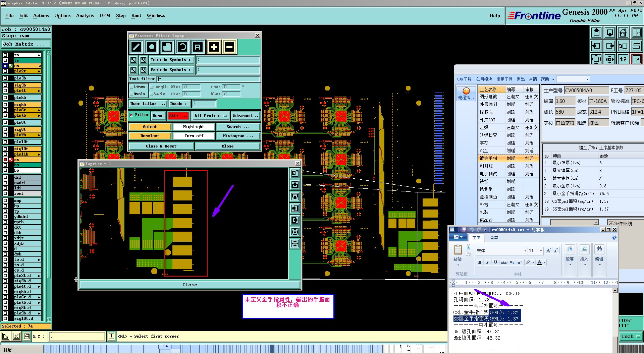
Task: Toggle the Ovals checkbox
Action: tap(131, 94)
